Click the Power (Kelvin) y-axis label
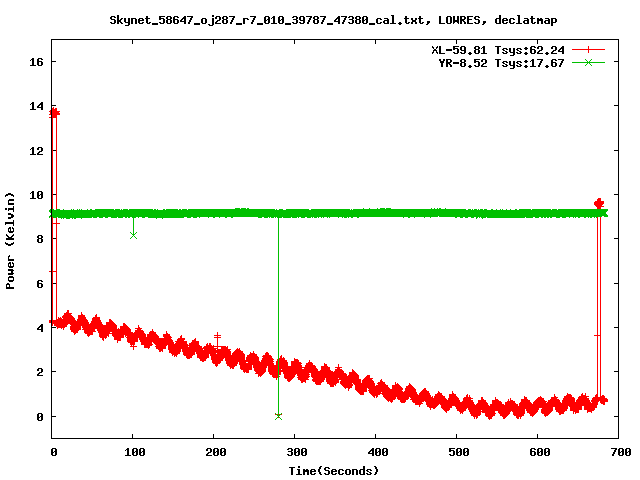Screen dimensions: 640x480 [10, 241]
